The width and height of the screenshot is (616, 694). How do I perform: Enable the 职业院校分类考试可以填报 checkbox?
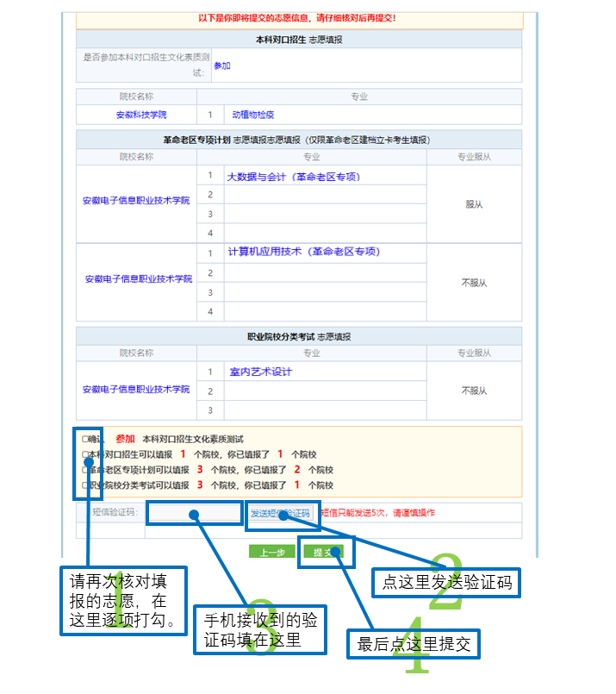point(84,485)
